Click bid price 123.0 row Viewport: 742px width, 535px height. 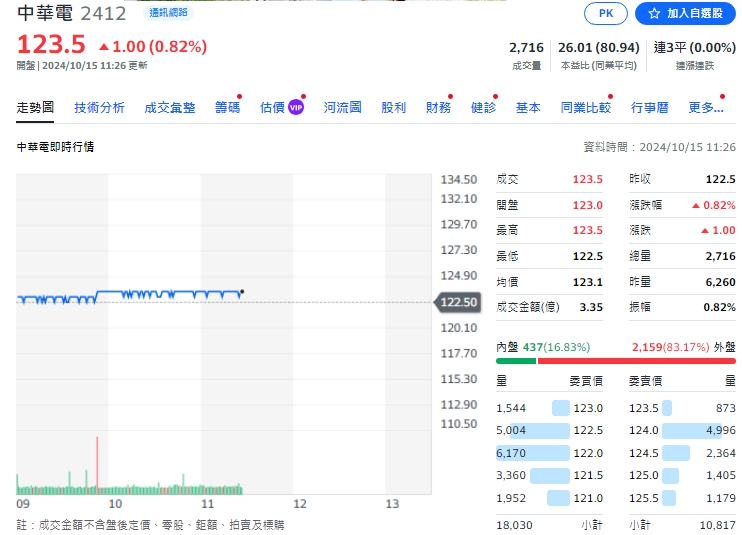(x=549, y=408)
